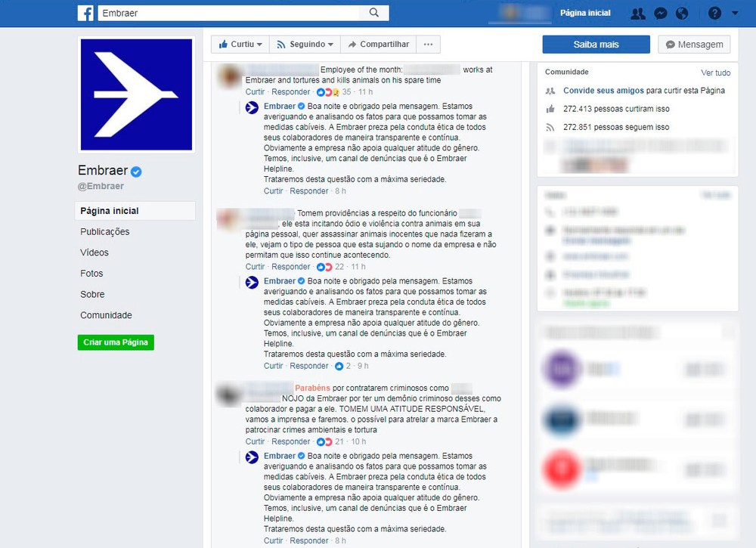Expand the account menu dropdown arrow

pos(735,14)
